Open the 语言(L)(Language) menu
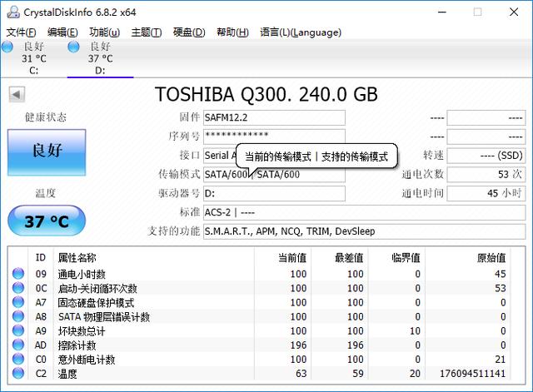 click(x=301, y=32)
